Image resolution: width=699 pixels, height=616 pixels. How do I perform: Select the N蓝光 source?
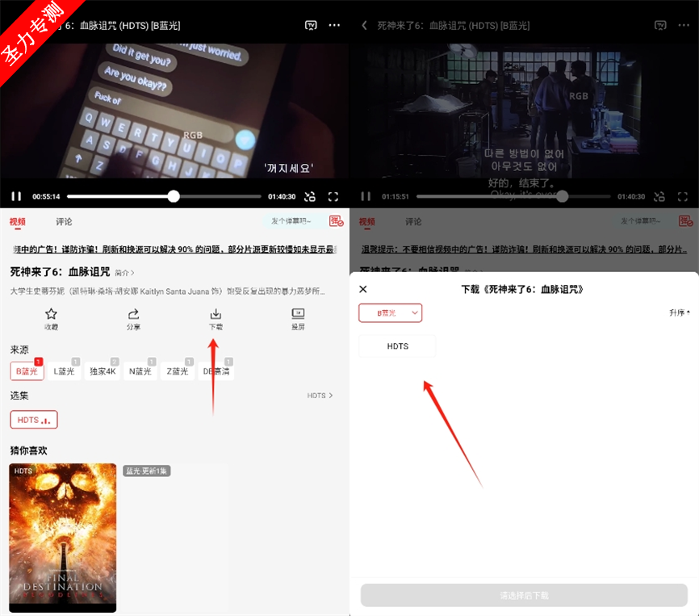140,371
